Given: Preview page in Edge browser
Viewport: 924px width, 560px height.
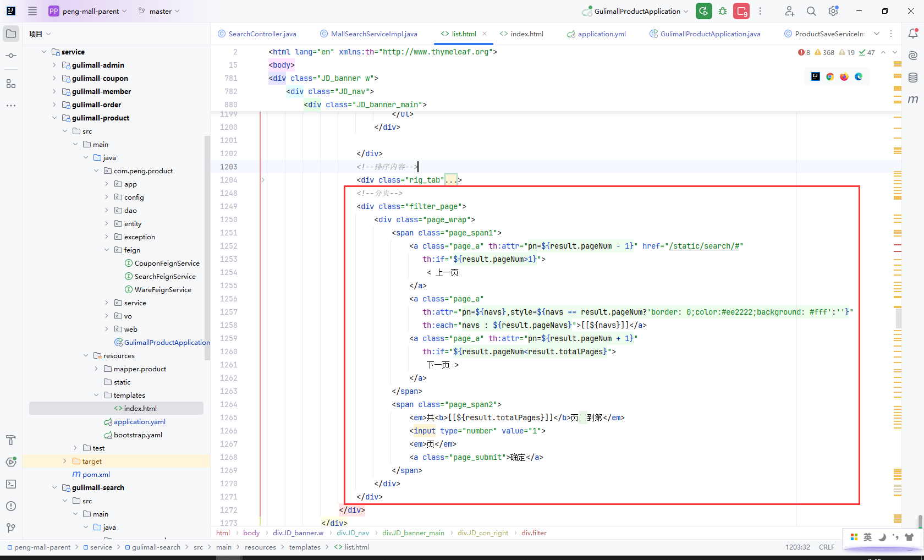Looking at the screenshot, I should [859, 76].
